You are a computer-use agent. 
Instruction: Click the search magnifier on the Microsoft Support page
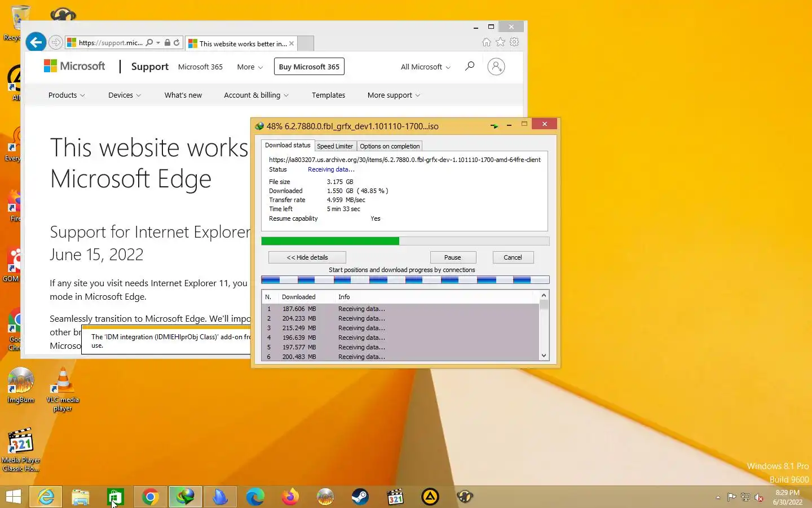pyautogui.click(x=469, y=67)
